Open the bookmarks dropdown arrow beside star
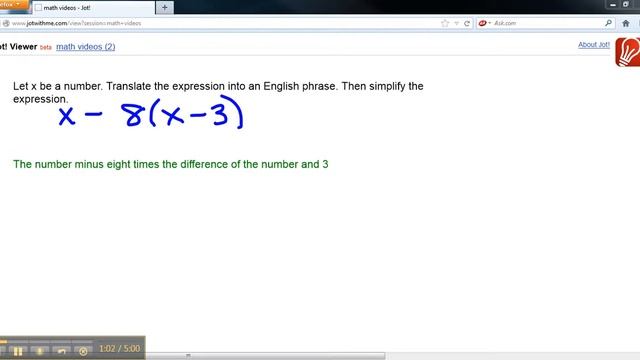The width and height of the screenshot is (640, 360). 456,23
